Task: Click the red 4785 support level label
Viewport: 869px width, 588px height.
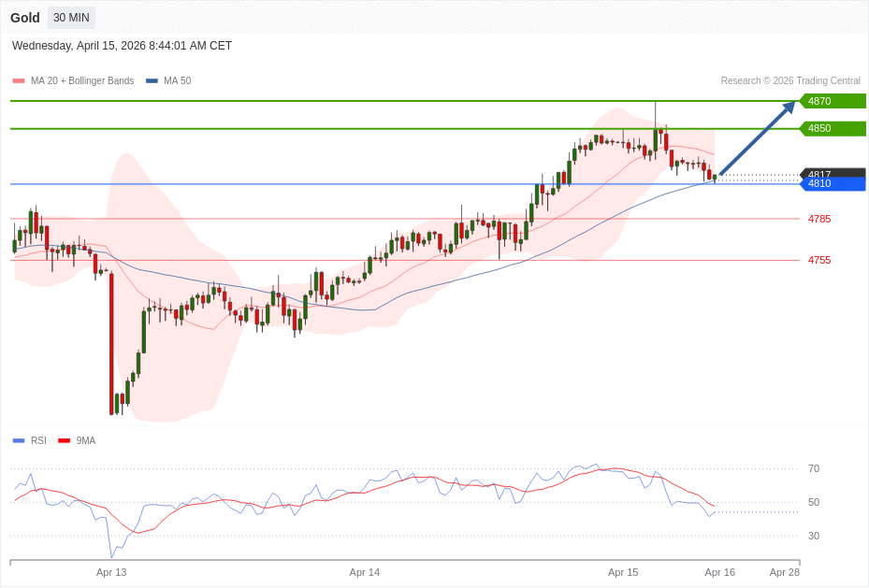Action: [819, 219]
